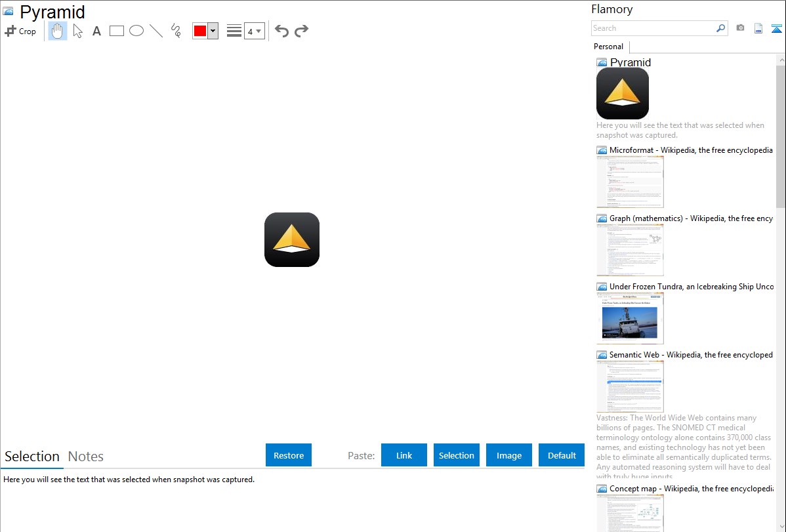This screenshot has width=786, height=532.
Task: Click the document page icon in Flamory panel
Action: 758,28
